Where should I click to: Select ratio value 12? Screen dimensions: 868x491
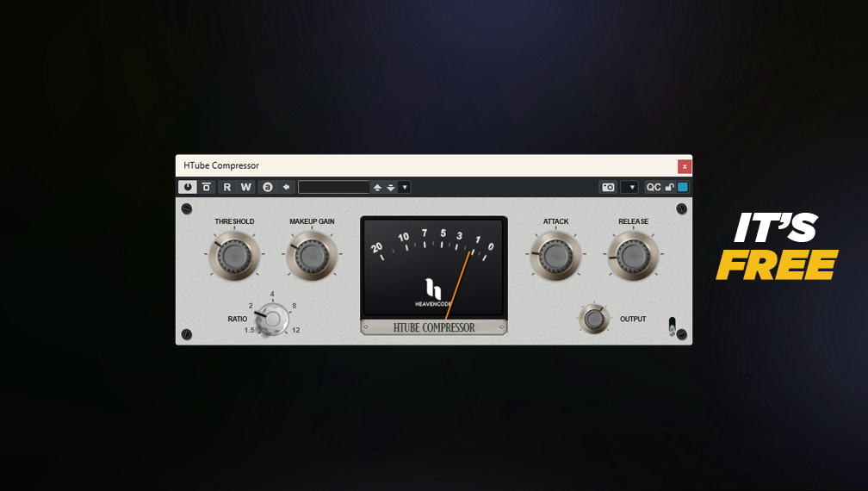pos(295,330)
